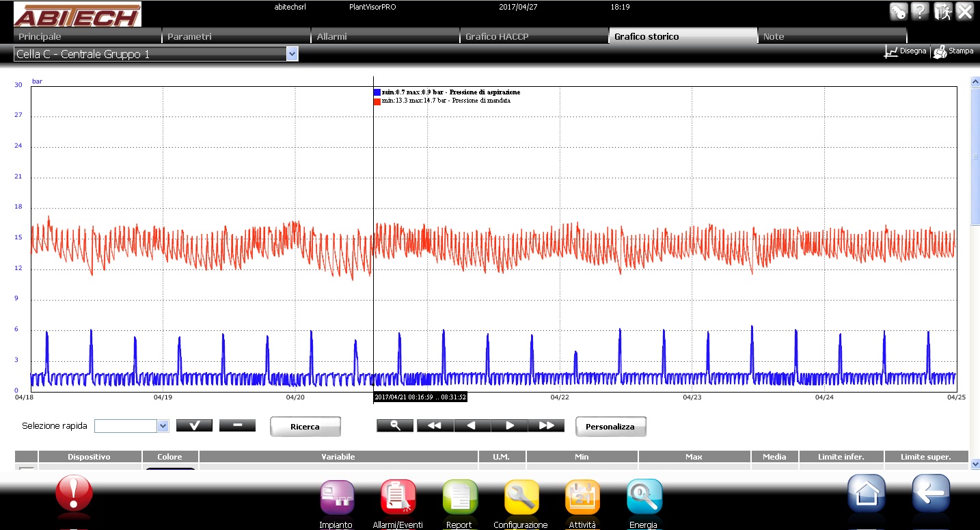Open the Report section icon
The height and width of the screenshot is (530, 980).
tap(459, 498)
